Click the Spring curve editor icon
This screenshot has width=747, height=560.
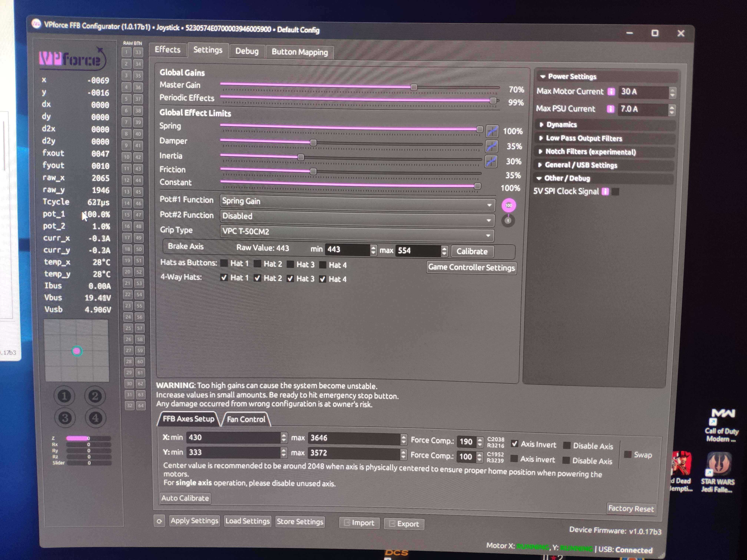492,131
